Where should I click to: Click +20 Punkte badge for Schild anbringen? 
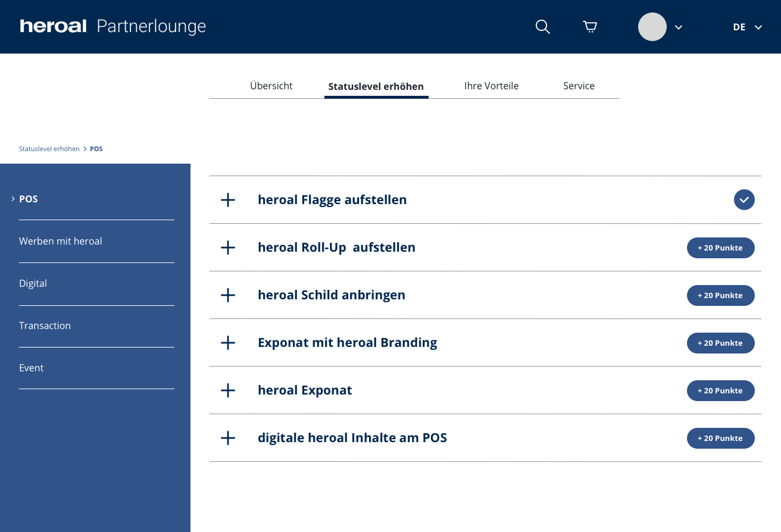[x=721, y=295]
